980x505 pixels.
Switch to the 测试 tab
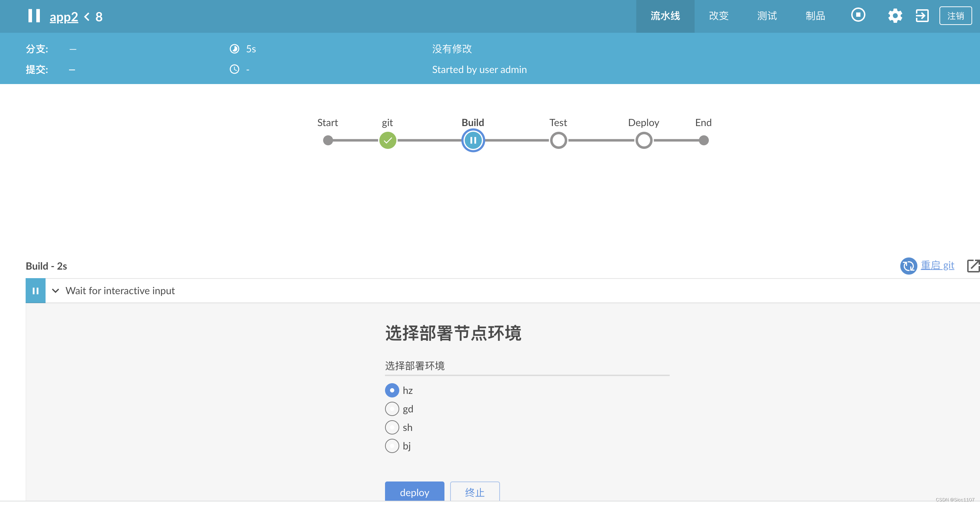pyautogui.click(x=766, y=16)
